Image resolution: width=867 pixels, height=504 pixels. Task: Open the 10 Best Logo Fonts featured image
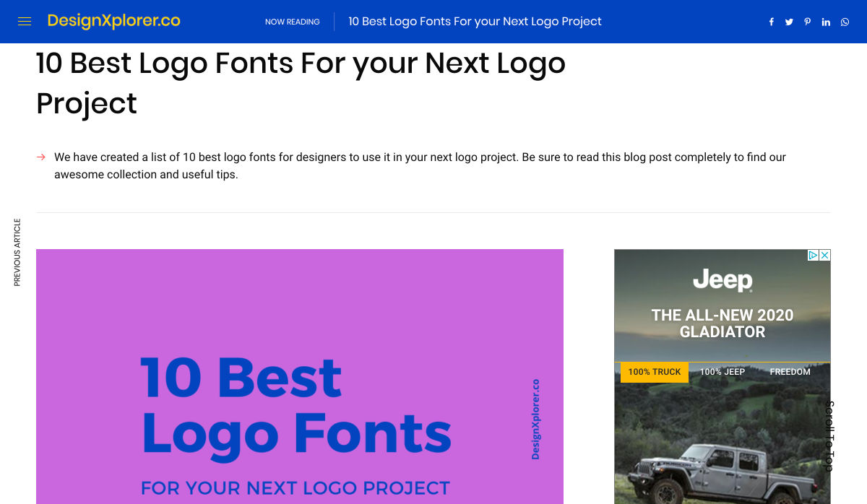[x=299, y=376]
